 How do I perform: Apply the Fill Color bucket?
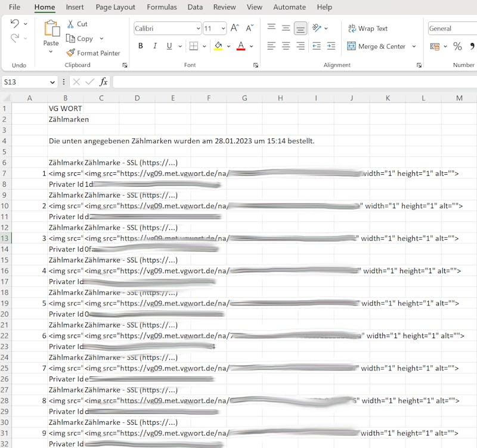(218, 46)
